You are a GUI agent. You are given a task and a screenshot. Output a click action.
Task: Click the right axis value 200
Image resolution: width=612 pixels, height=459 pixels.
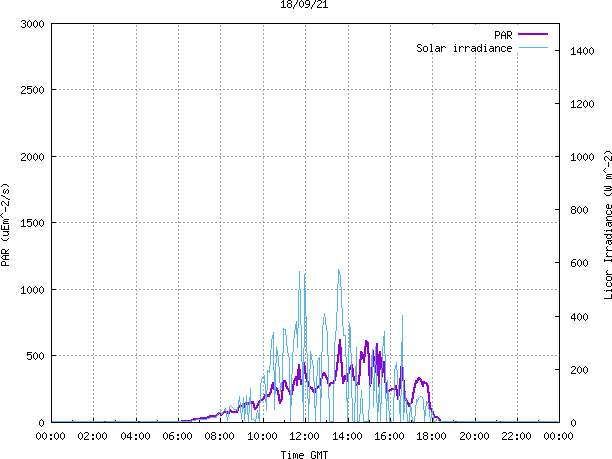(579, 370)
